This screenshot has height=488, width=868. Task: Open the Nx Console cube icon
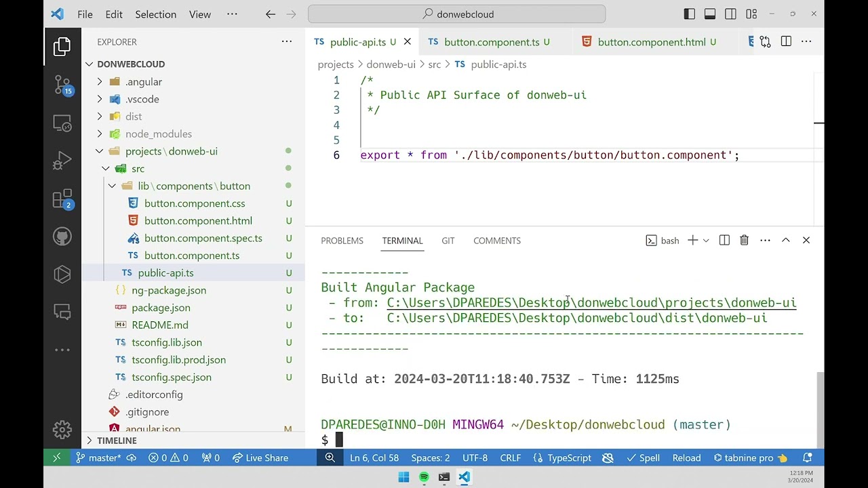tap(62, 274)
